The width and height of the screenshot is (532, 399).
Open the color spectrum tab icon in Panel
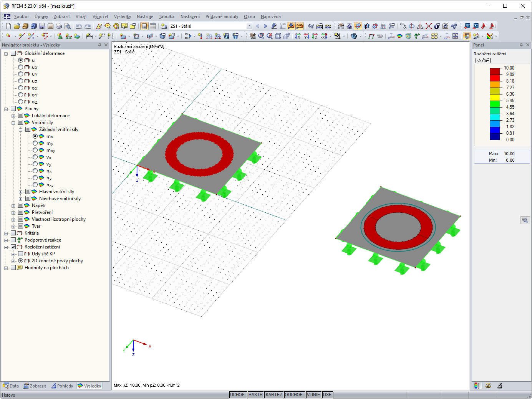tap(477, 386)
